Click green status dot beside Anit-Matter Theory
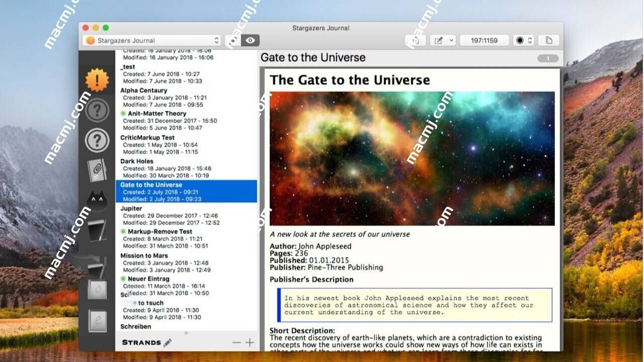The height and width of the screenshot is (362, 644). point(123,114)
